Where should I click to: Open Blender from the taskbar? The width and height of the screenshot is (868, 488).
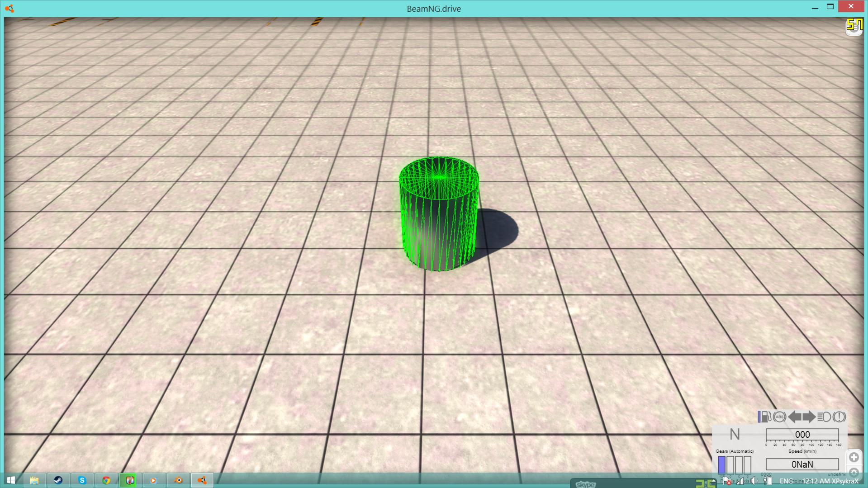(x=178, y=480)
